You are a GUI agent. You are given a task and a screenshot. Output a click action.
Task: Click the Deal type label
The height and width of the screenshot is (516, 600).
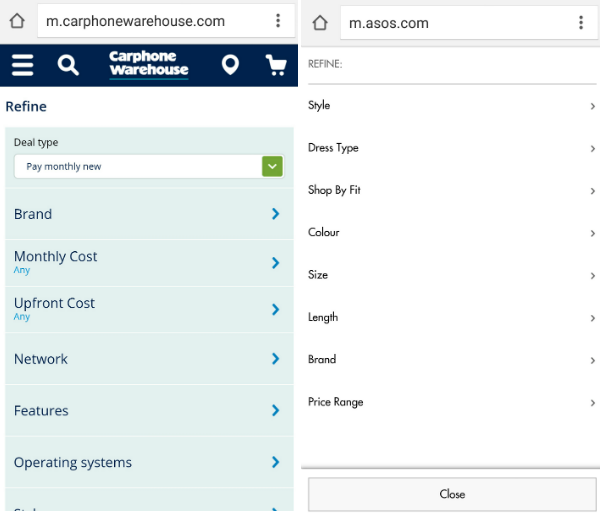pos(36,142)
